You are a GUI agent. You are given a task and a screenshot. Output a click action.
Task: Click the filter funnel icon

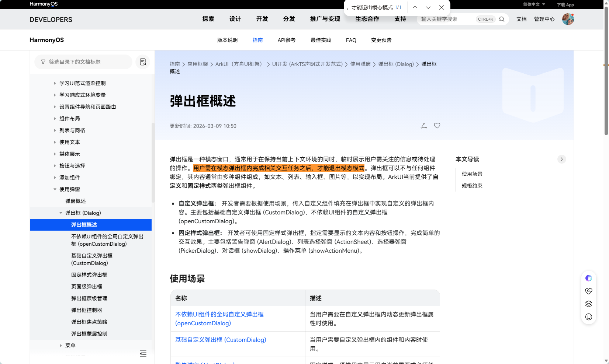pyautogui.click(x=43, y=62)
